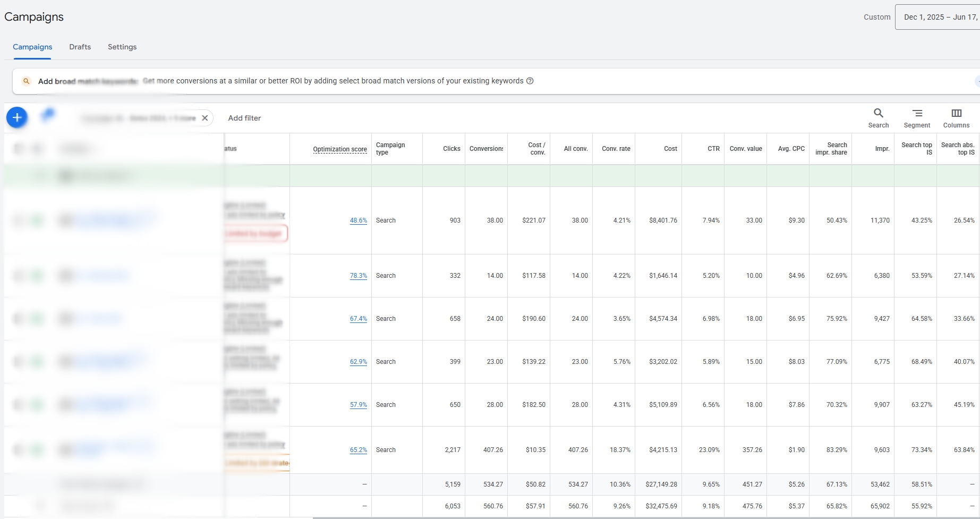Open the 78.3% optimization score link
Viewport: 980px width, 519px height.
click(359, 276)
